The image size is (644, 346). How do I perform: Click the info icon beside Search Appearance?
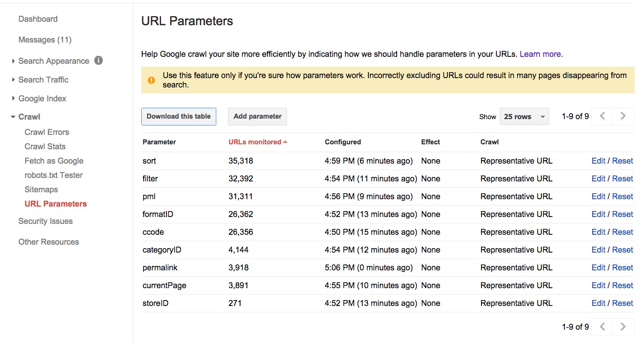98,61
